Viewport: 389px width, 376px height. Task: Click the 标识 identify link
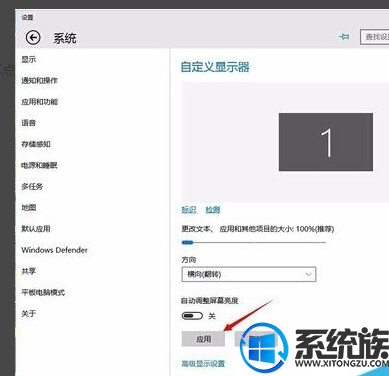pos(189,210)
